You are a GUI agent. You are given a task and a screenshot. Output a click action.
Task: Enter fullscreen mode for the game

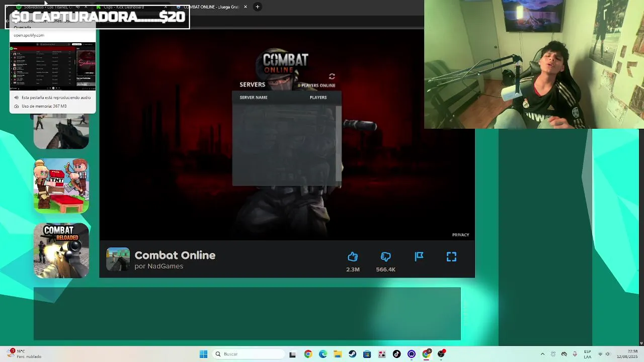click(x=451, y=257)
